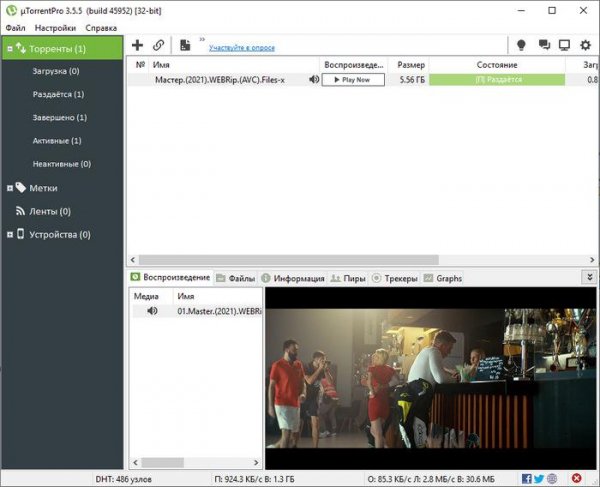Click the video preview frame
This screenshot has width=600, height=487.
coord(430,378)
